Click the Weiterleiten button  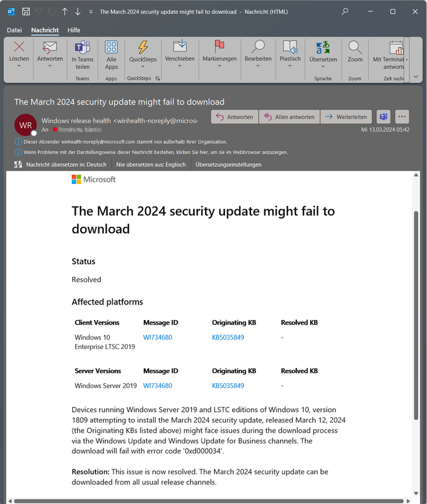(346, 117)
